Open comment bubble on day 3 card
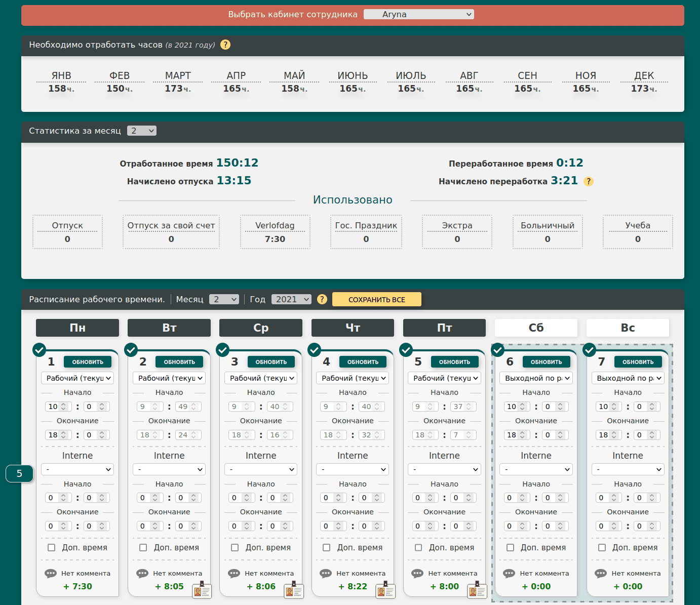The image size is (700, 605). tap(234, 574)
